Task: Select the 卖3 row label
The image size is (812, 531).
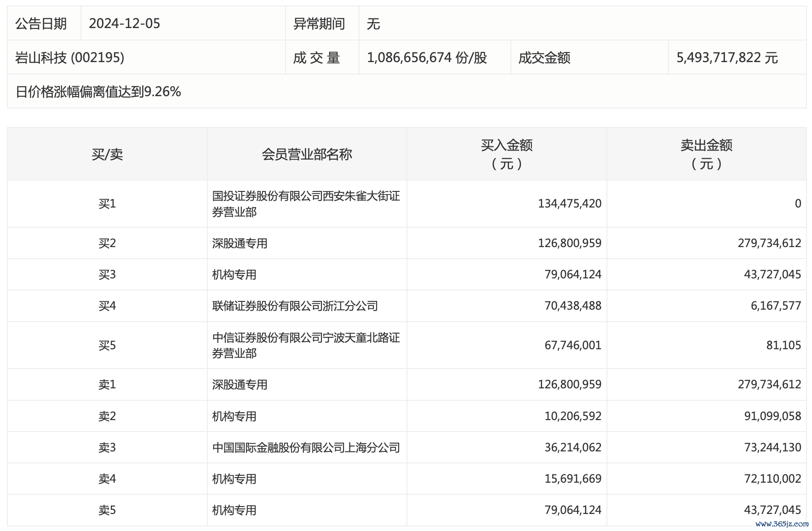Action: pyautogui.click(x=107, y=447)
